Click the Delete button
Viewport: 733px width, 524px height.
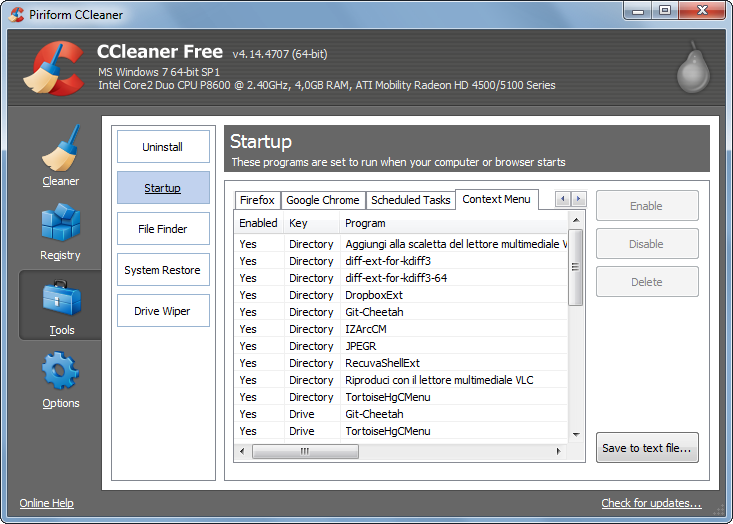coord(647,282)
